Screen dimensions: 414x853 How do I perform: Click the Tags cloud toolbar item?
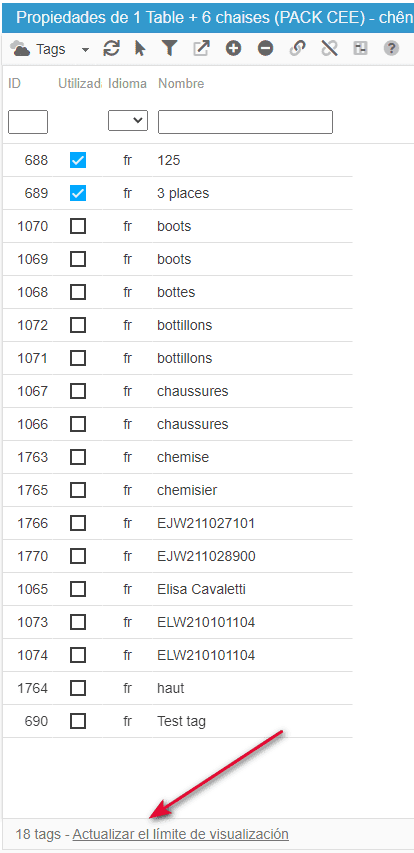coord(38,49)
